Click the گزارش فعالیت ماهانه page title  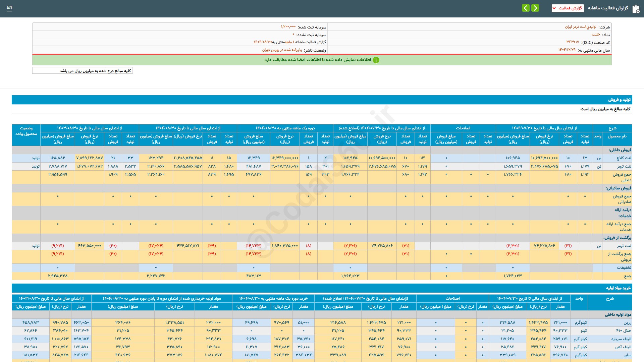(608, 8)
